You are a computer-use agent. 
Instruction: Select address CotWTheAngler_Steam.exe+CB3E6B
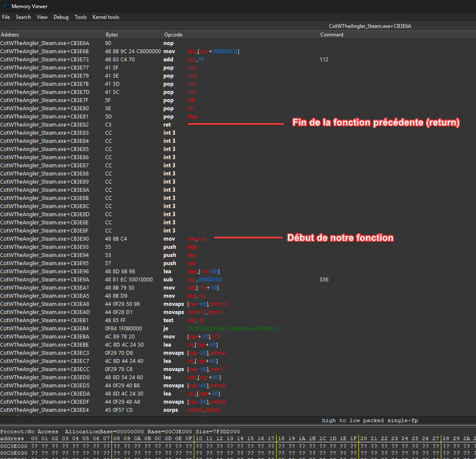[44, 51]
